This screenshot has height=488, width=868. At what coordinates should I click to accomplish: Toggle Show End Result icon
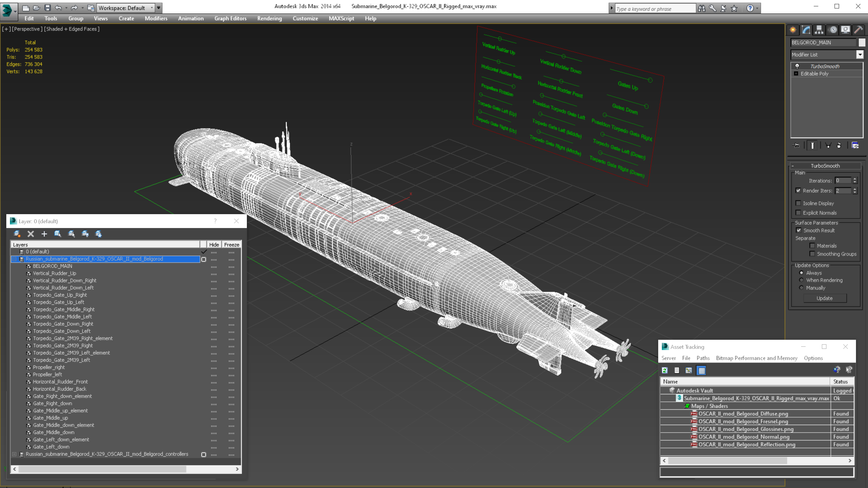pyautogui.click(x=813, y=145)
